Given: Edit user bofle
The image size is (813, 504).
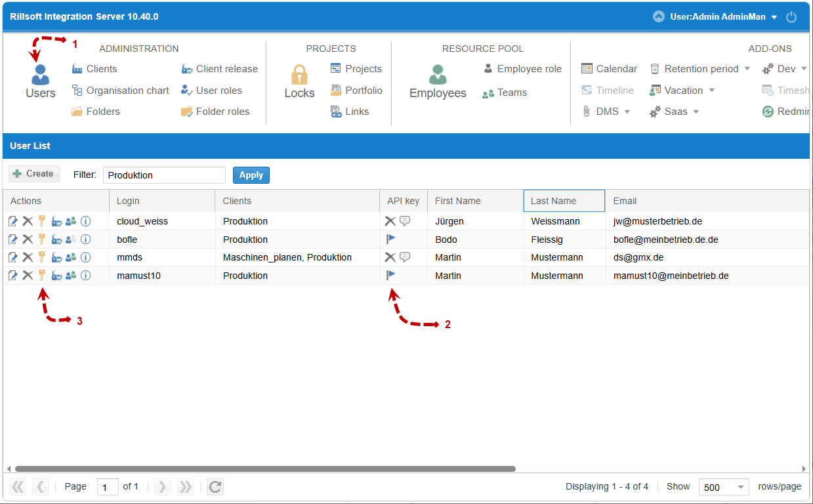Looking at the screenshot, I should click(13, 240).
